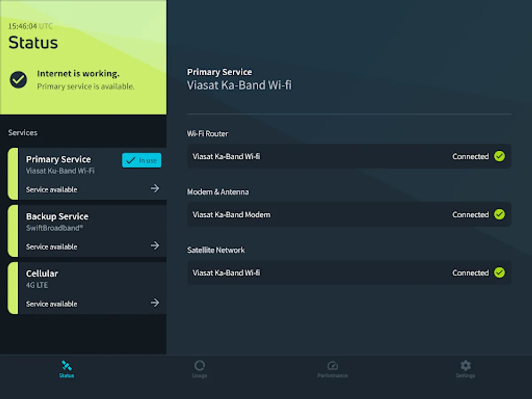The image size is (532, 399).
Task: Open Primary Service details arrow
Action: coord(155,188)
